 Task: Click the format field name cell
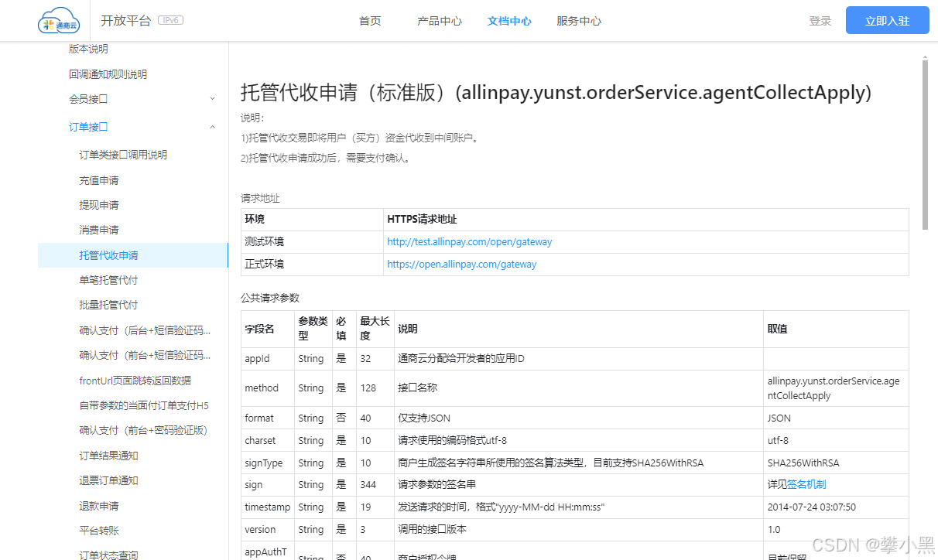268,418
